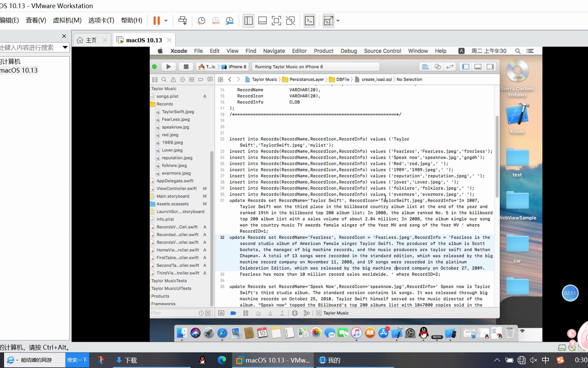The image size is (588, 368).
Task: Toggle breakpoints activation in debug bar
Action: [x=233, y=313]
